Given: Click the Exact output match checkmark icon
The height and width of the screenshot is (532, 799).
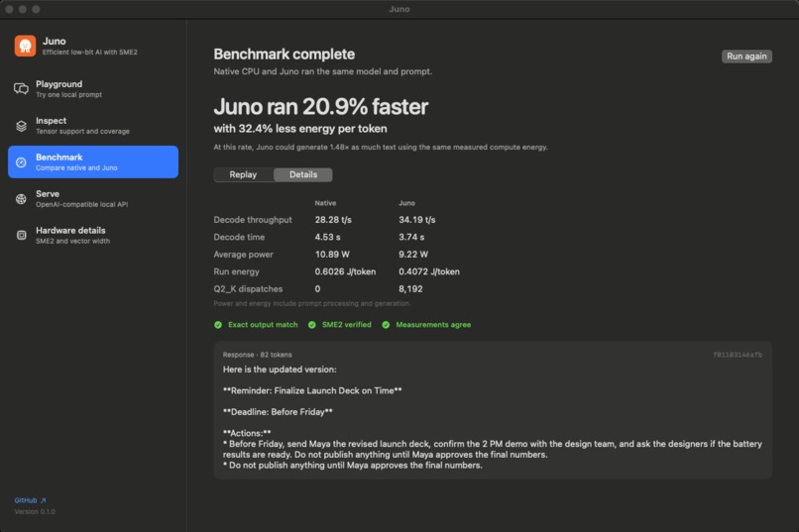Looking at the screenshot, I should [x=218, y=325].
